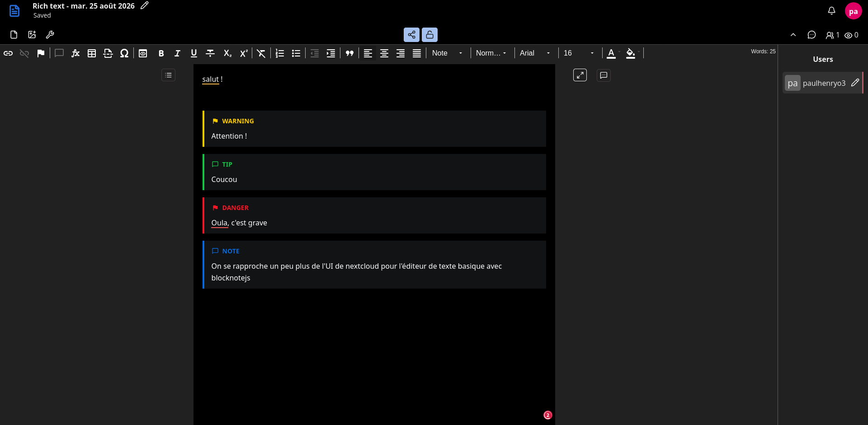Justify the text alignment

(417, 53)
